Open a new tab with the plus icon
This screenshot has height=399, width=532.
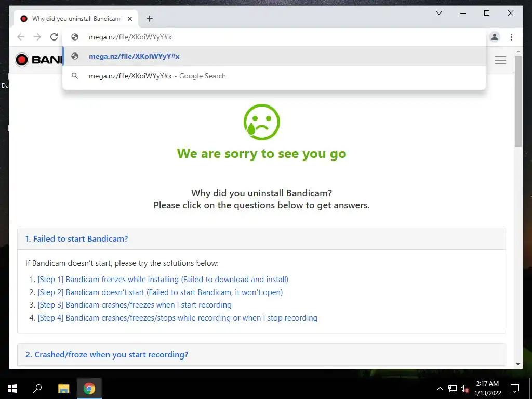click(150, 19)
